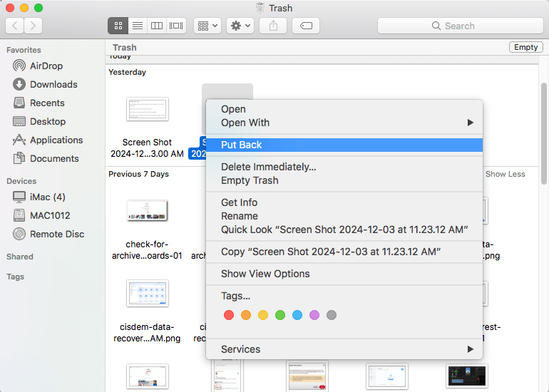Click the Yesterday group heading
This screenshot has width=549, height=392.
pyautogui.click(x=127, y=73)
